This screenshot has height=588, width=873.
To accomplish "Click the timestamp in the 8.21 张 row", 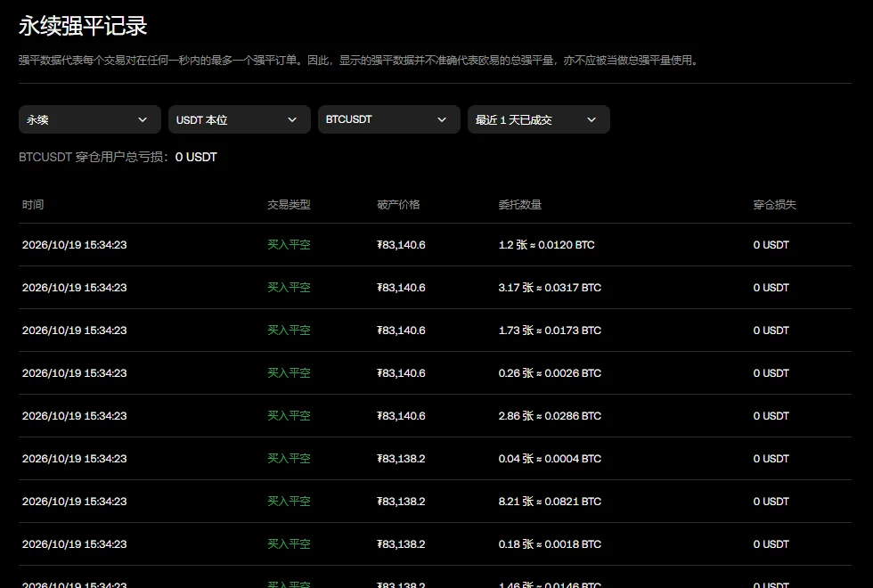I will coord(75,502).
